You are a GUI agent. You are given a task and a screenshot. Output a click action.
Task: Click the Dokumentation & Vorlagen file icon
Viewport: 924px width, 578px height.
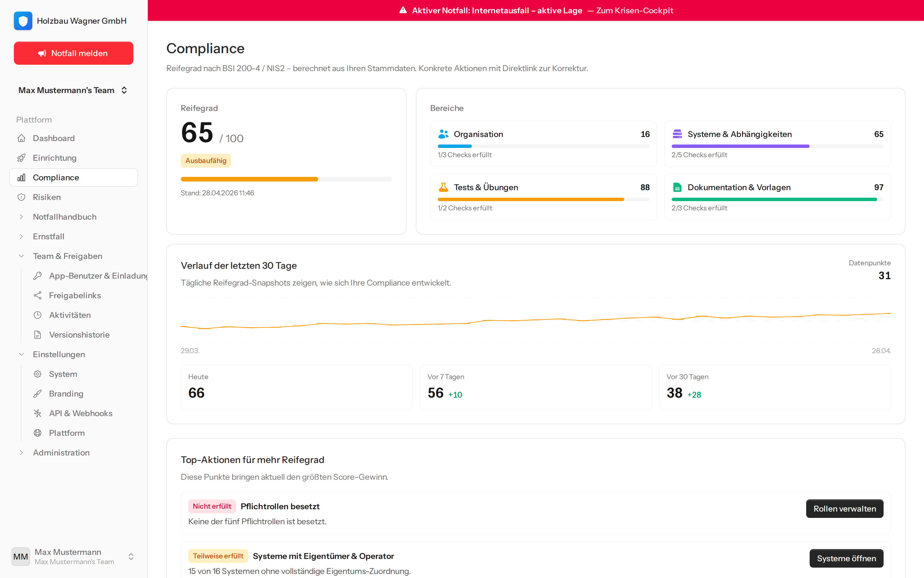pos(677,187)
